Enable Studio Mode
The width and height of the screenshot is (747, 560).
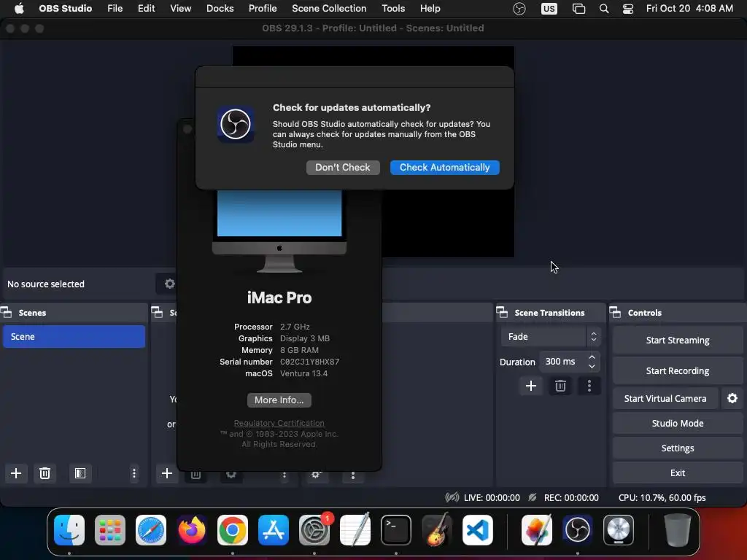pyautogui.click(x=678, y=423)
